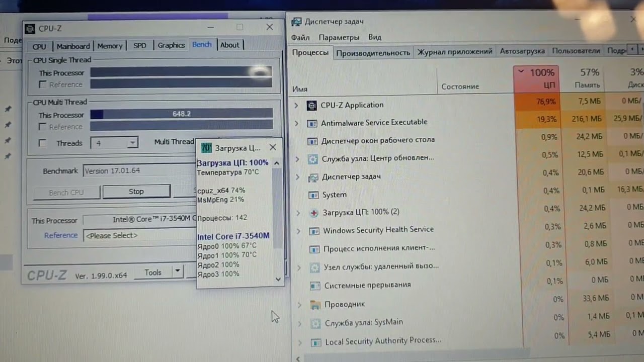
Task: Click the Диспетчер окон рабочего стола icon
Action: 312,141
